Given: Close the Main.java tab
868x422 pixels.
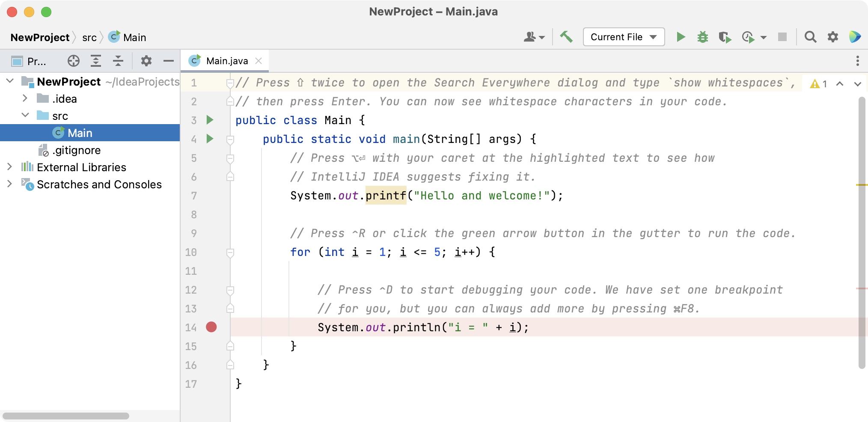Looking at the screenshot, I should (x=259, y=61).
